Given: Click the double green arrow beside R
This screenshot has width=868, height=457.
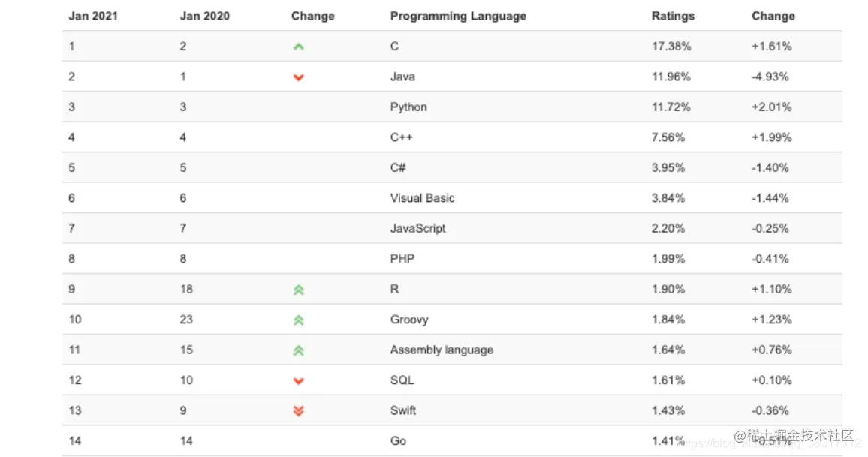Looking at the screenshot, I should [x=298, y=290].
